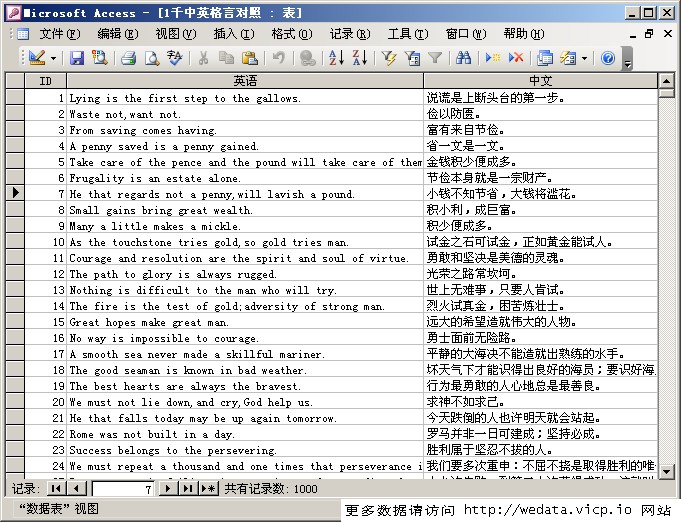Click the Apply Filter funnel icon

(x=435, y=58)
